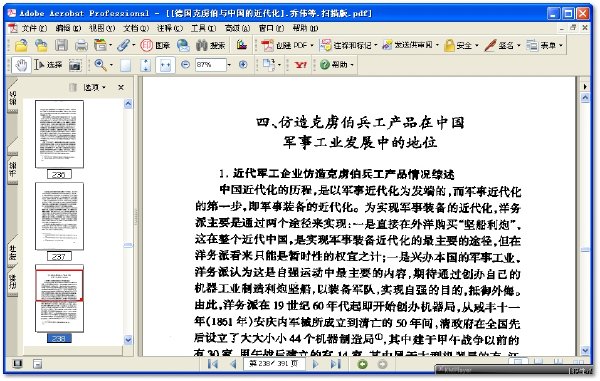Click the green previous view arrow
Viewport: 600px width, 381px height.
(362, 364)
